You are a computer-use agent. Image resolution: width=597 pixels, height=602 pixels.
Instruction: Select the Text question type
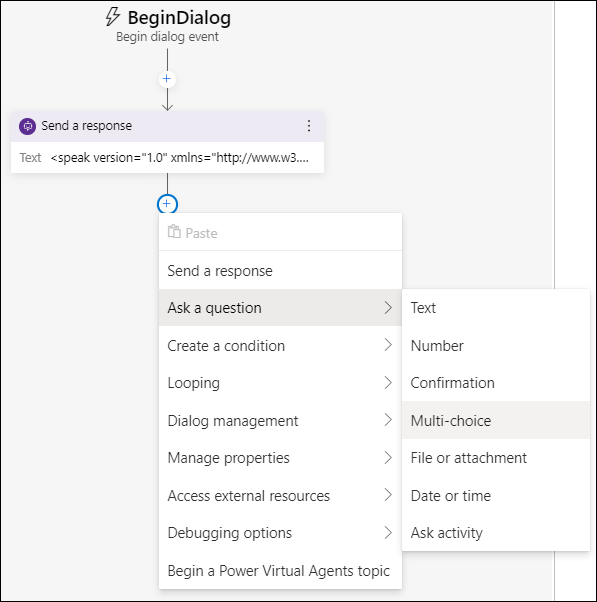click(496, 308)
